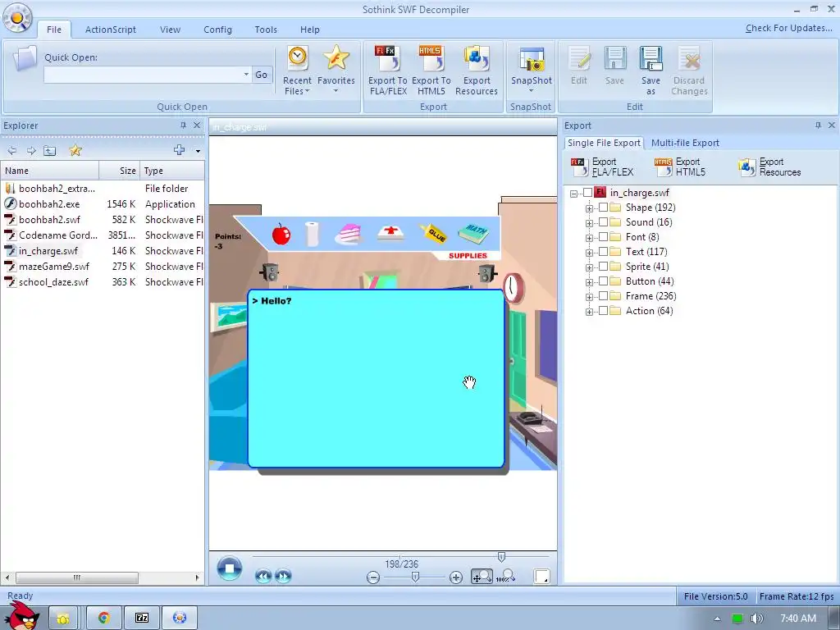Screen dimensions: 840x630
Task: Open the Help ribbon tab
Action: pyautogui.click(x=309, y=30)
